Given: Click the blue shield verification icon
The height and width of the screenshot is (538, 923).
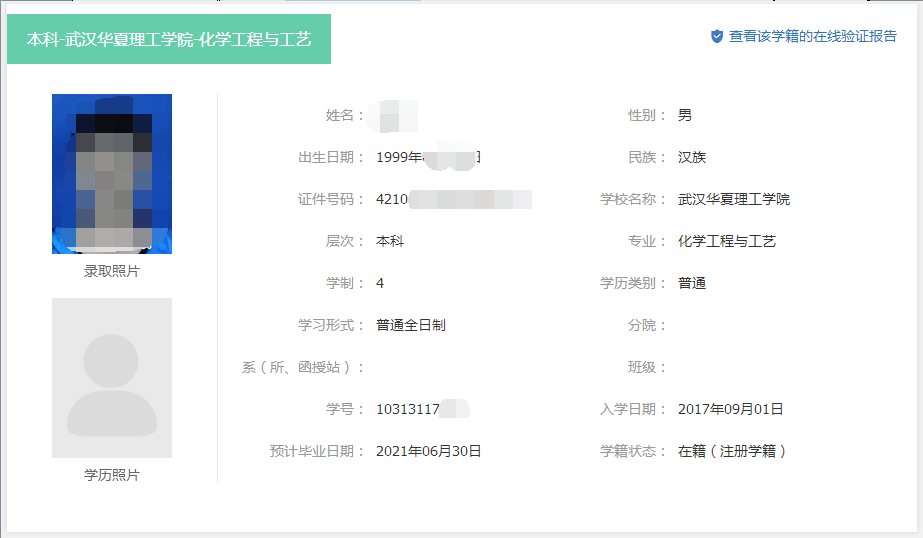Looking at the screenshot, I should tap(716, 36).
